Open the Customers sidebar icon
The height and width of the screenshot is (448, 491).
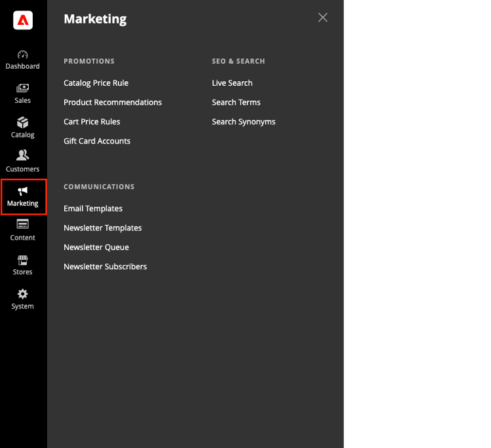pyautogui.click(x=22, y=155)
